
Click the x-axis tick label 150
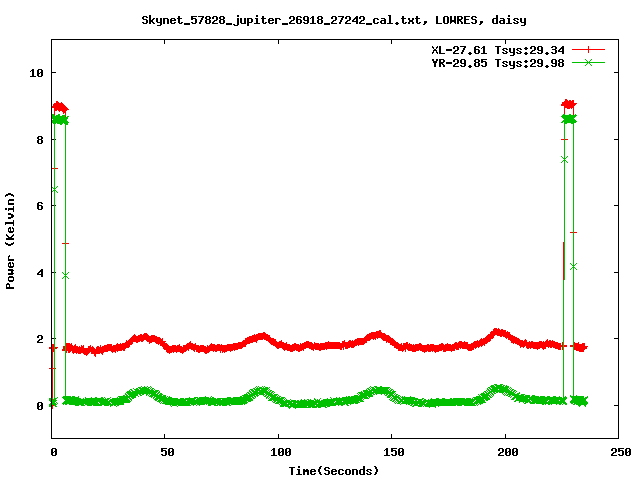click(393, 452)
